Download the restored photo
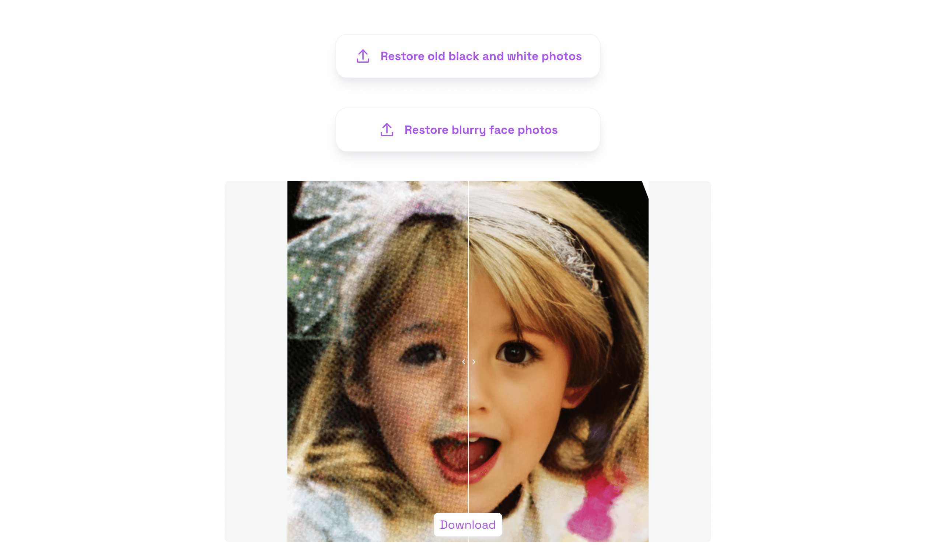 click(x=468, y=525)
